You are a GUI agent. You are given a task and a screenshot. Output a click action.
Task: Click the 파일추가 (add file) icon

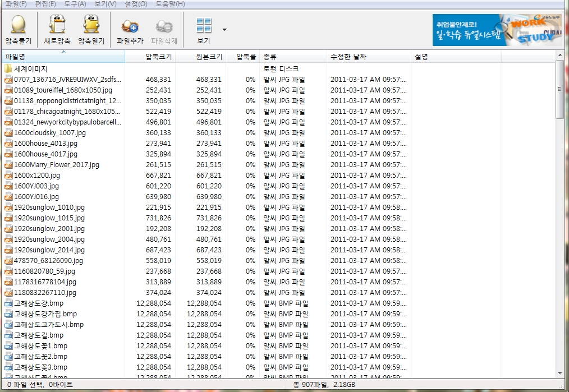pos(130,25)
